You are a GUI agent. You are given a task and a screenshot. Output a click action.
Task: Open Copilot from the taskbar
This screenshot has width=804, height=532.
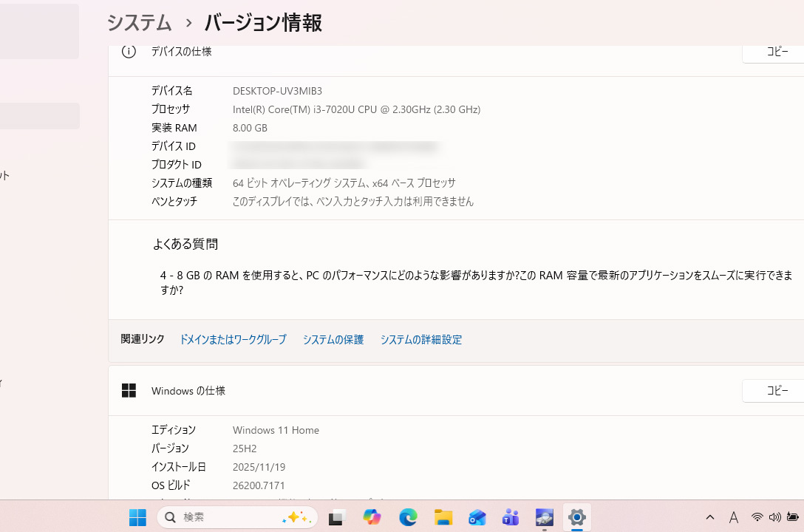click(372, 516)
